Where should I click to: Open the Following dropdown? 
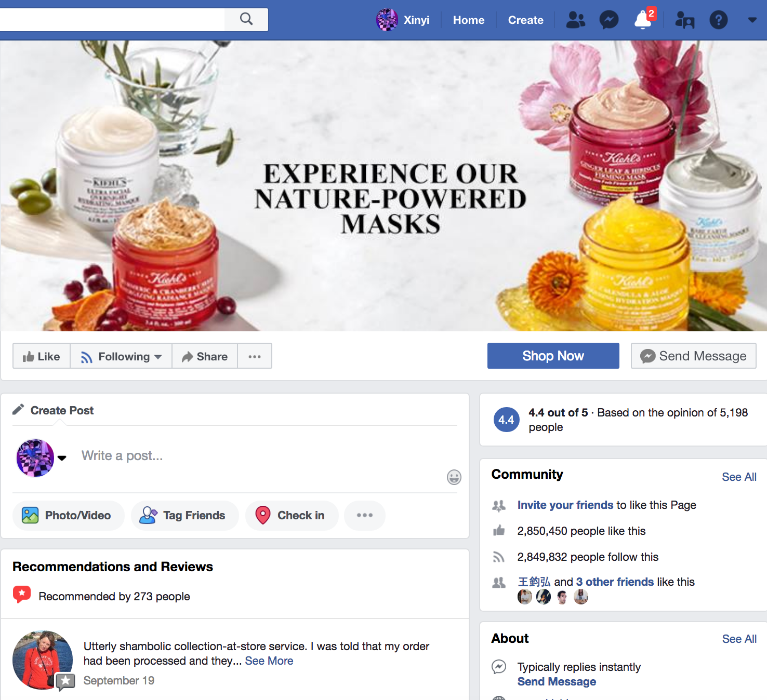click(121, 356)
